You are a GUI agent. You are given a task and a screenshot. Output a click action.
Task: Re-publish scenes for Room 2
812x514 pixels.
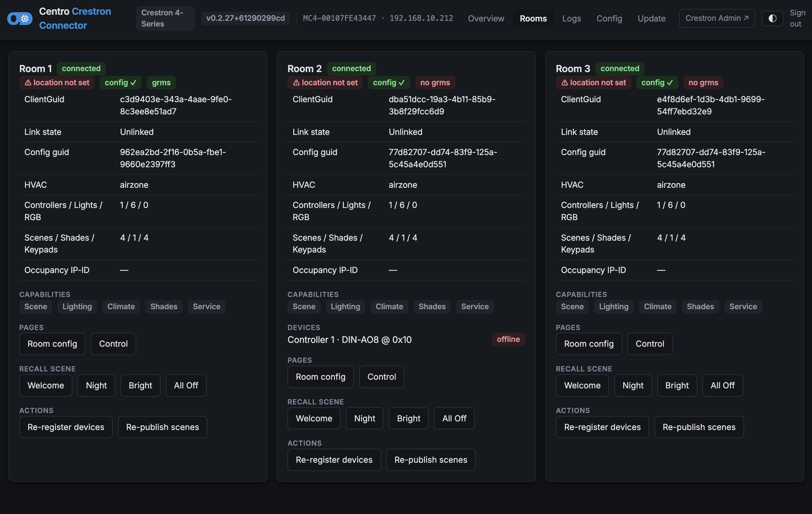[x=431, y=460]
